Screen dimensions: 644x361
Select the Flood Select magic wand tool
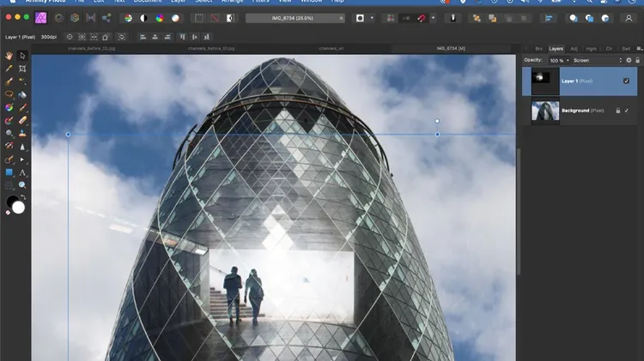[x=22, y=81]
